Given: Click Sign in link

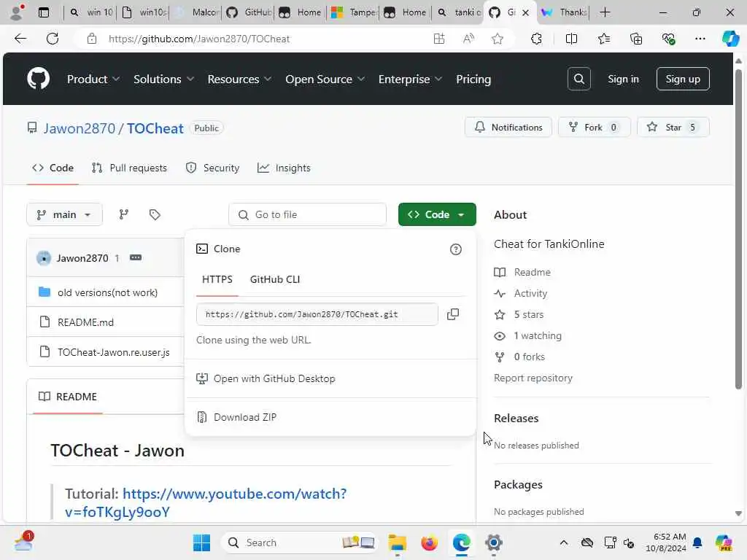Looking at the screenshot, I should (x=623, y=79).
